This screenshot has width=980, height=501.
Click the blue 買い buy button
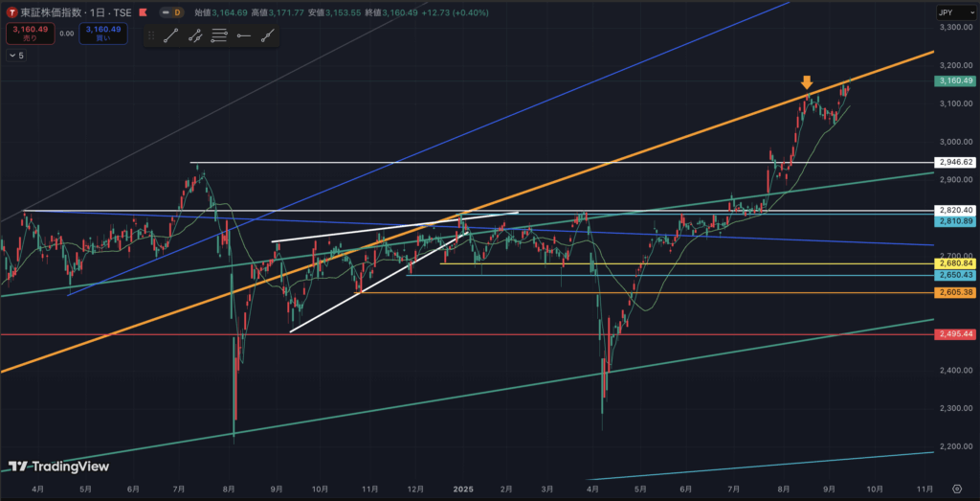102,33
